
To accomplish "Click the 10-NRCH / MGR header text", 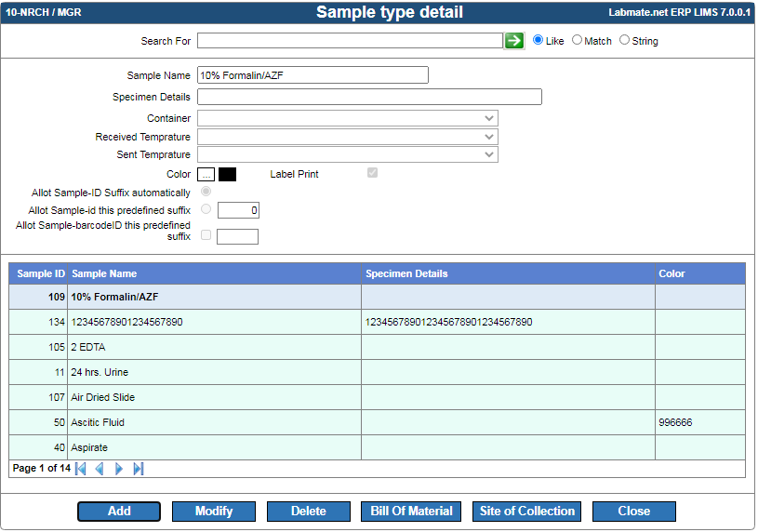I will [x=44, y=13].
